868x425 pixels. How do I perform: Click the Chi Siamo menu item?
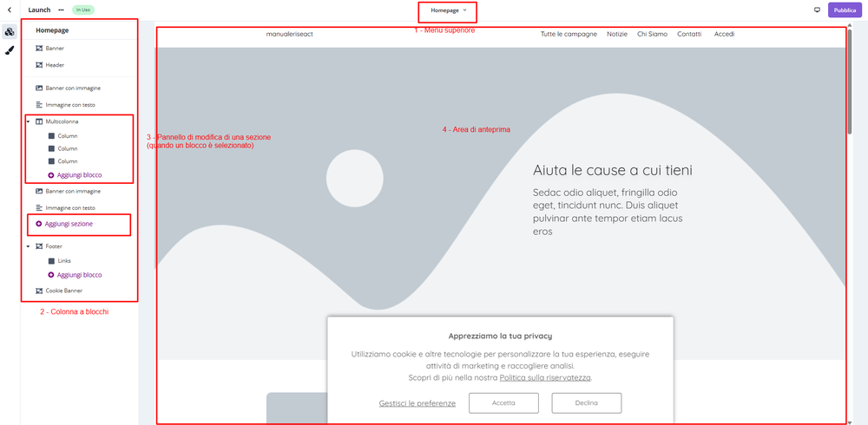coord(652,34)
